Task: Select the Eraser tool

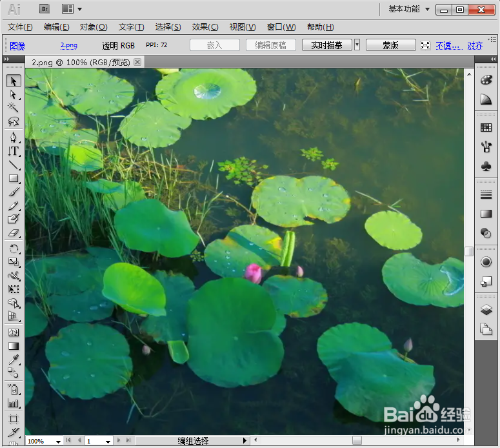Action: [x=13, y=233]
